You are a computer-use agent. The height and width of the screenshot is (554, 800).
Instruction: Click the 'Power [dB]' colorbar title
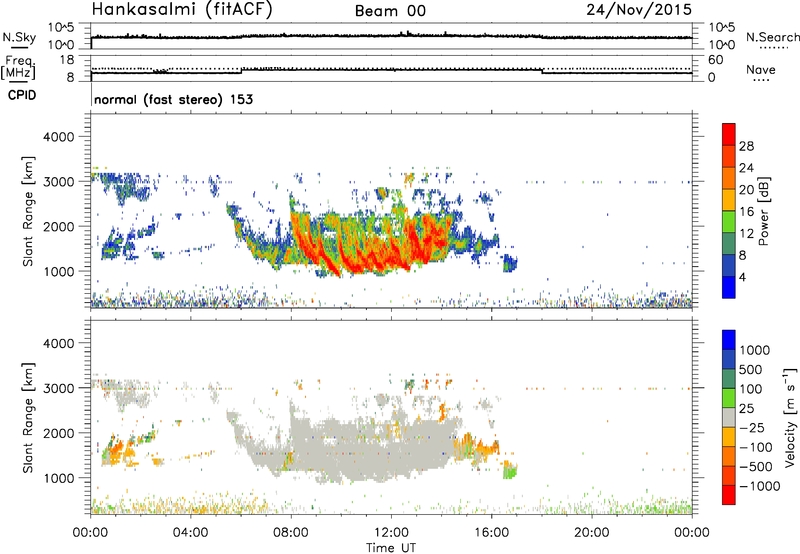[x=763, y=211]
